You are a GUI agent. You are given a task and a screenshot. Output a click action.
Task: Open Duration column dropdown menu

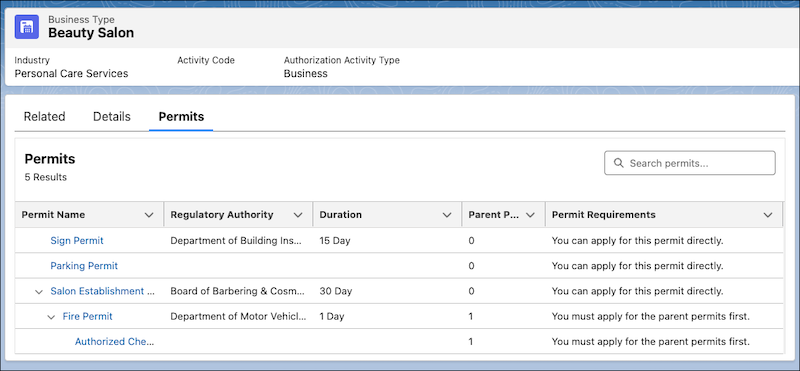[x=447, y=215]
